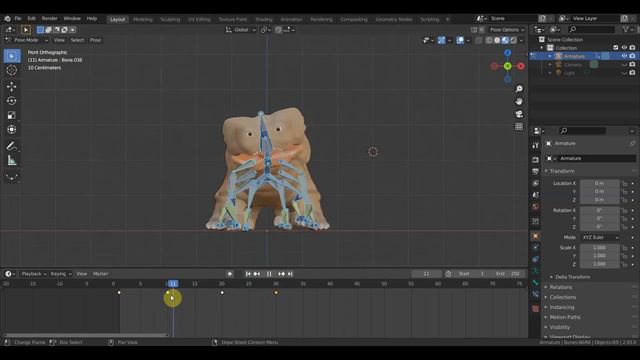Image resolution: width=640 pixels, height=360 pixels.
Task: Open the World properties tab
Action: (x=536, y=207)
